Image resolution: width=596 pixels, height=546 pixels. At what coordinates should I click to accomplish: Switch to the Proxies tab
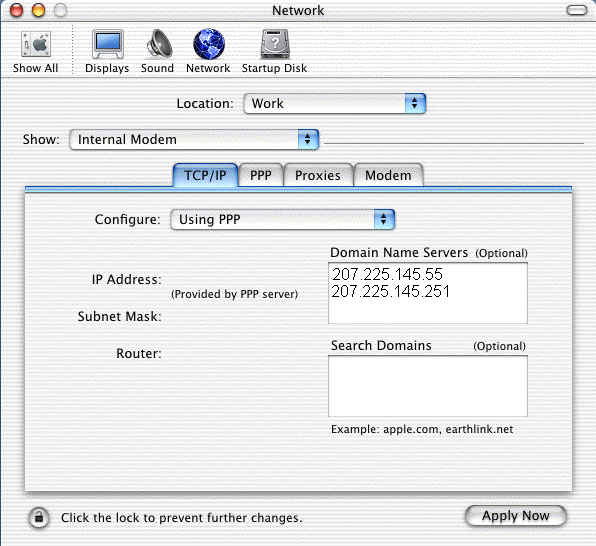point(318,175)
